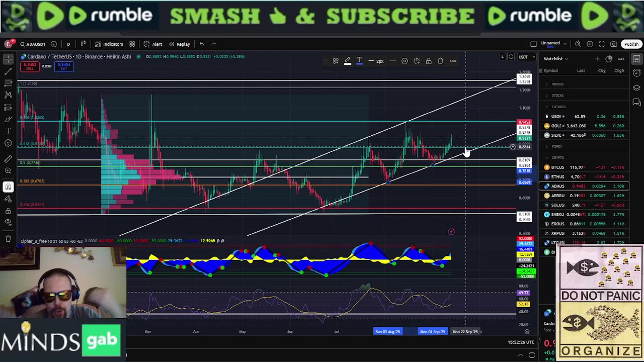Change the text color swatch

tap(359, 61)
